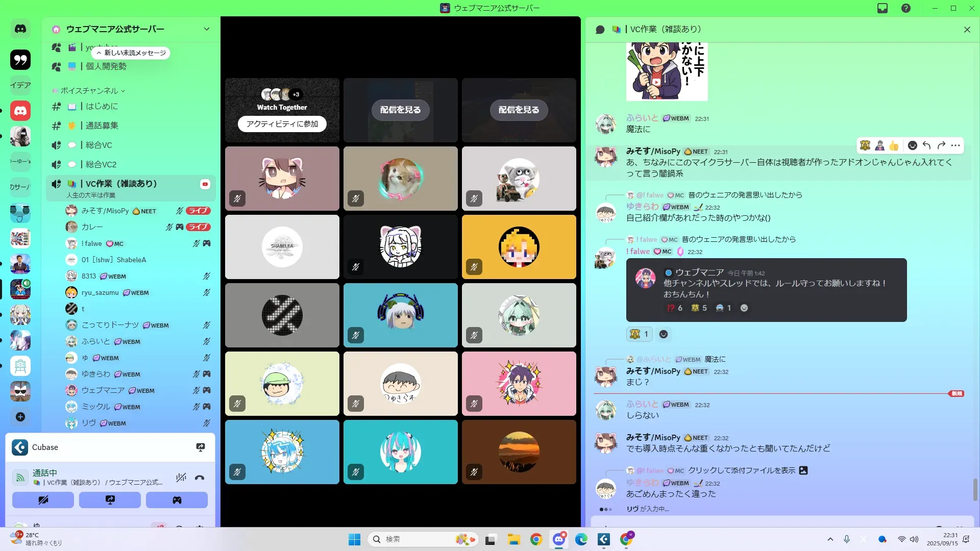Add a server with plus icon
This screenshot has height=551, width=980.
click(20, 417)
